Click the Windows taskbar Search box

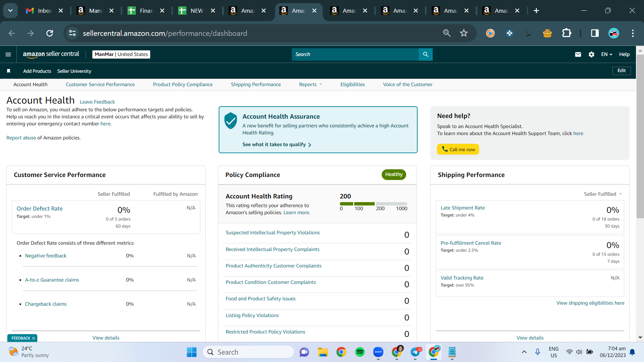click(x=248, y=352)
